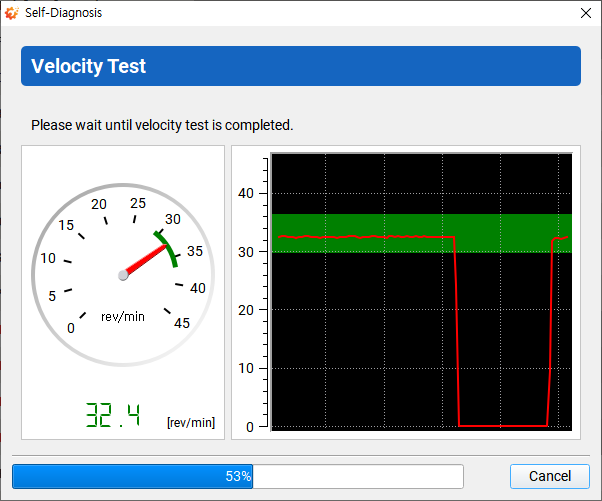
Task: Click the green 32.4 digital readout
Action: coord(112,415)
